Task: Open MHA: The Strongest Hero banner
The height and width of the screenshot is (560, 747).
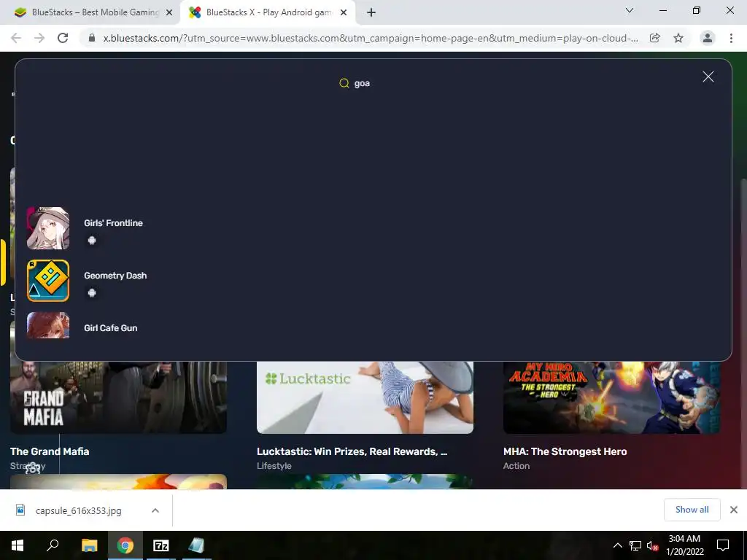Action: pyautogui.click(x=612, y=397)
